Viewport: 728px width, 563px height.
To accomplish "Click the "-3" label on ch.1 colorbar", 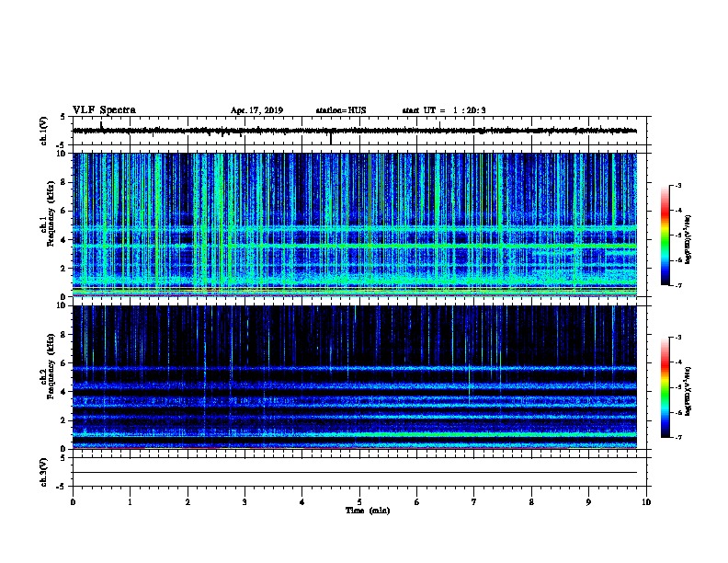I will pyautogui.click(x=678, y=185).
